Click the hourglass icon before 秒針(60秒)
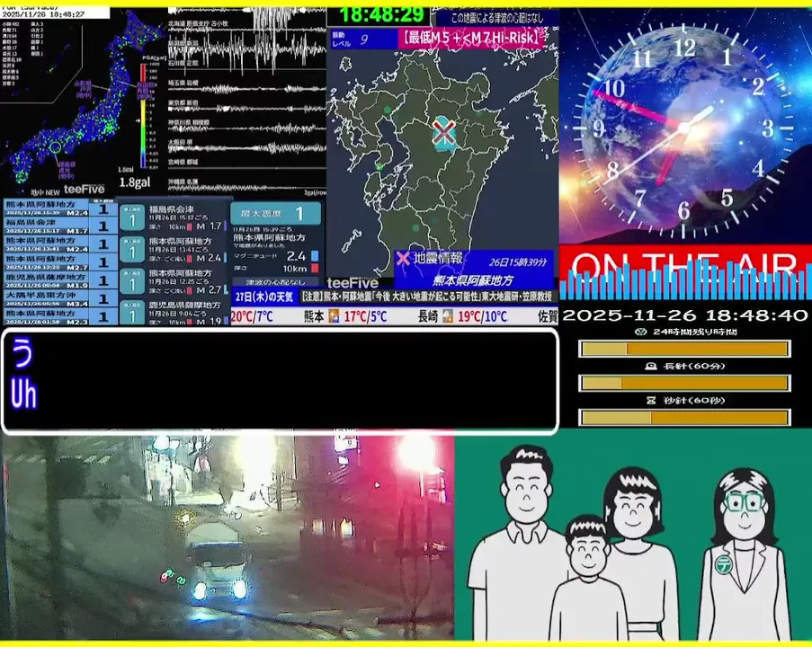This screenshot has width=812, height=647. [x=651, y=400]
